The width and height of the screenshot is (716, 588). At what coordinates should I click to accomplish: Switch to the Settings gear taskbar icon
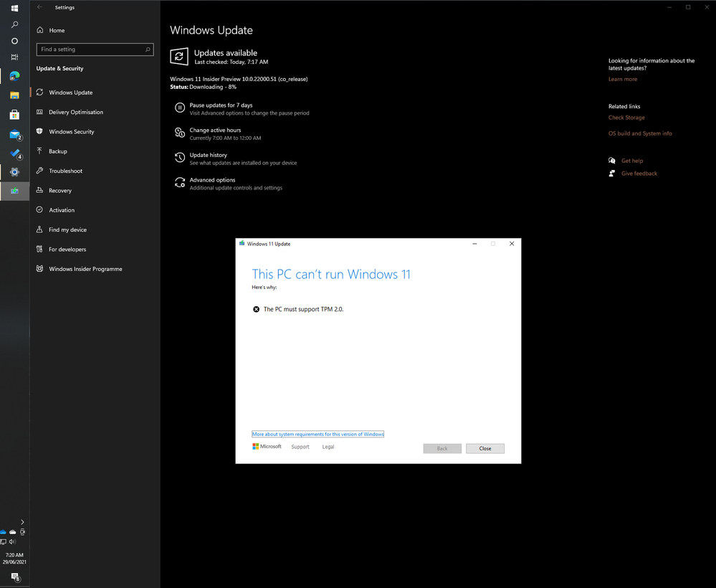[x=14, y=172]
